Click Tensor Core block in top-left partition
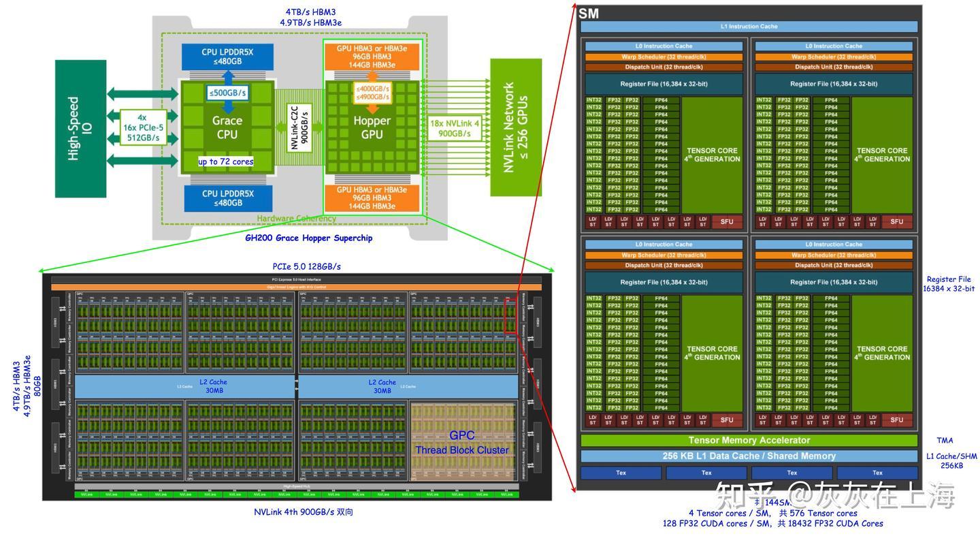980x536 pixels. click(x=712, y=155)
